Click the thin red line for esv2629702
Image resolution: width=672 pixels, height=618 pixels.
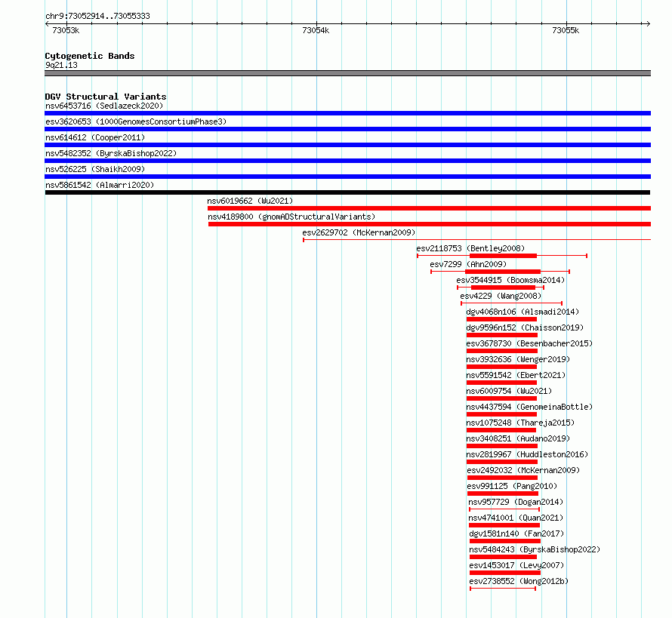(x=477, y=240)
